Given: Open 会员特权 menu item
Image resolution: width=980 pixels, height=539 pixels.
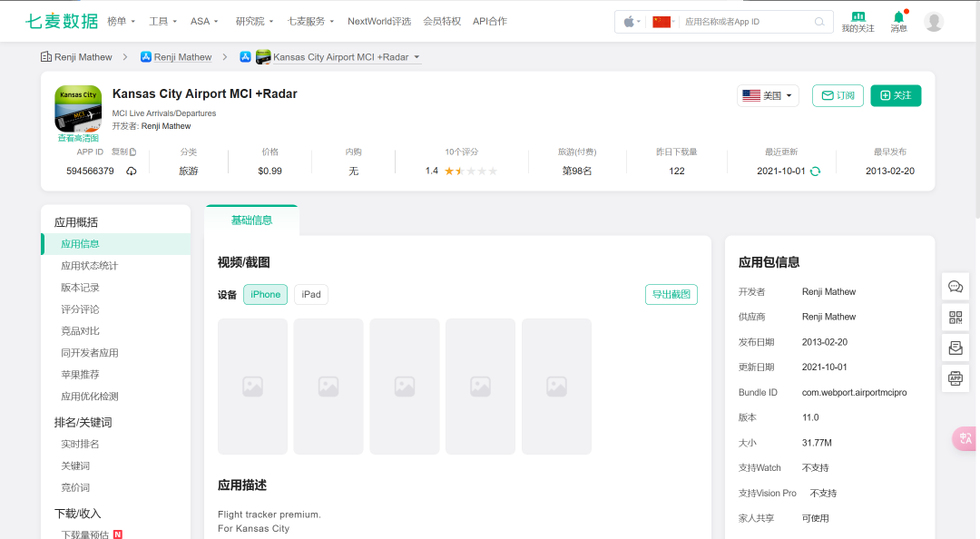Looking at the screenshot, I should tap(442, 21).
